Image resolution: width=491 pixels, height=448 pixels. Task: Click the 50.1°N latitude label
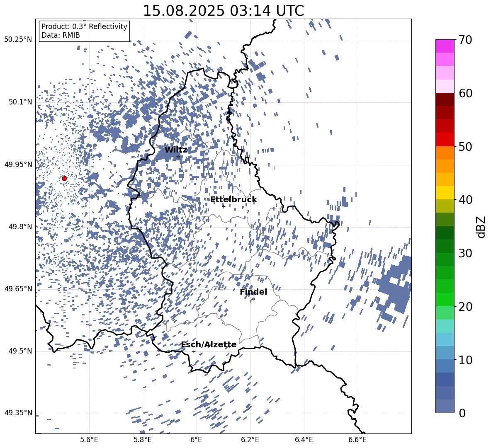20,102
